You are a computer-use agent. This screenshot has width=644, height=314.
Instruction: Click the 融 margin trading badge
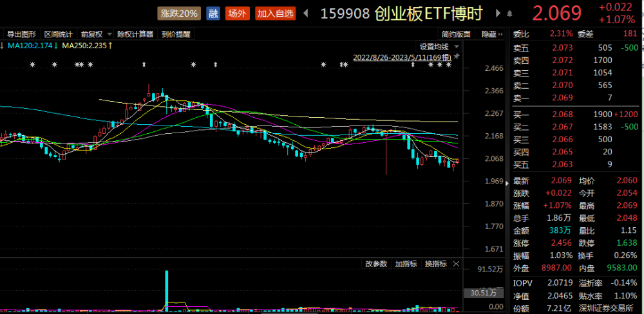tap(213, 14)
